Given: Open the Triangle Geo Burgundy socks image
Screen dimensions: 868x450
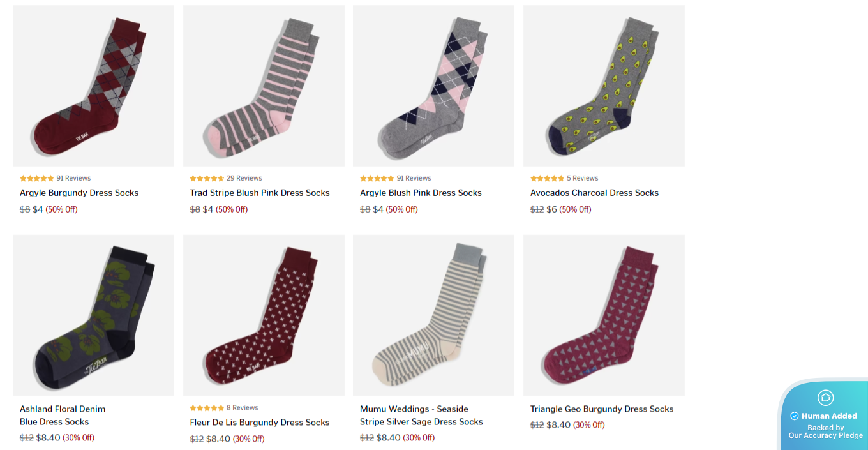Looking at the screenshot, I should tap(604, 315).
